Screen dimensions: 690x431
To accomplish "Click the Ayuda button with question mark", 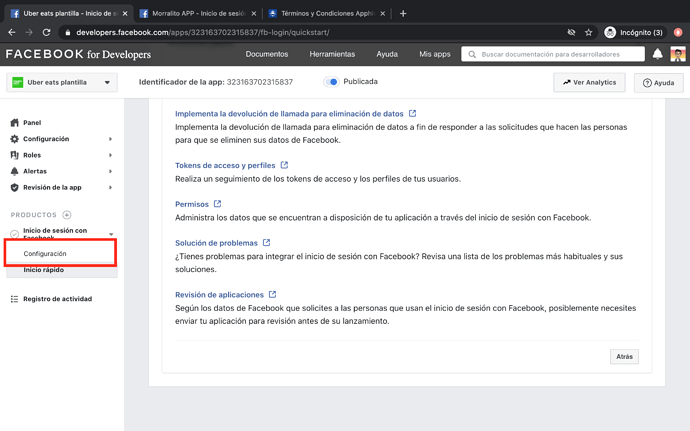I will click(x=658, y=83).
